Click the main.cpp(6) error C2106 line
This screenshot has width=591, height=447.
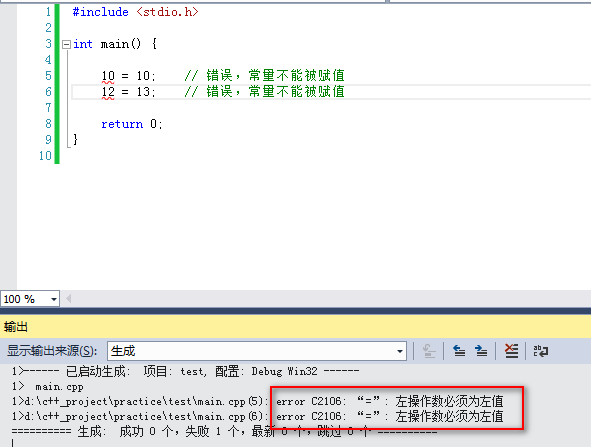257,416
